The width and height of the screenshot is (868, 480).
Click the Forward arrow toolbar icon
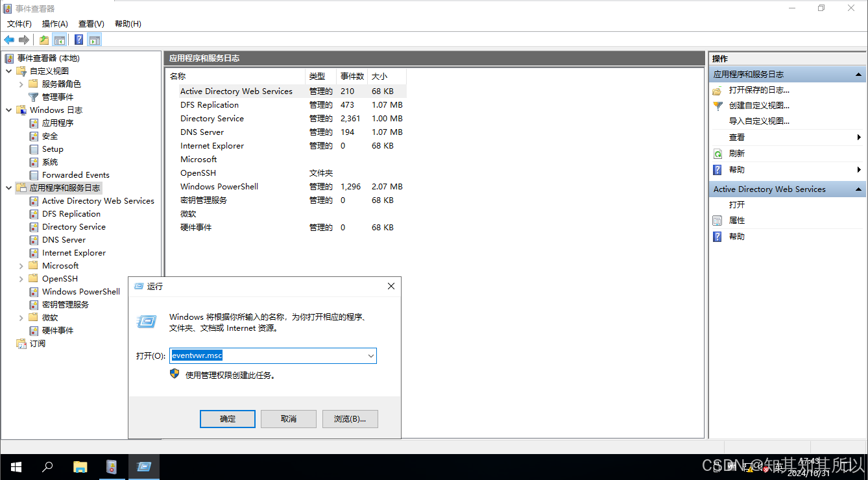(24, 40)
